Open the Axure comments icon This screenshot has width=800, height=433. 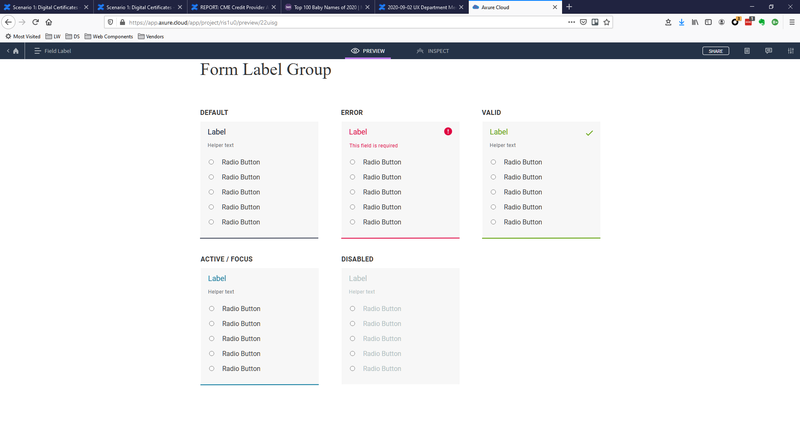pos(768,51)
